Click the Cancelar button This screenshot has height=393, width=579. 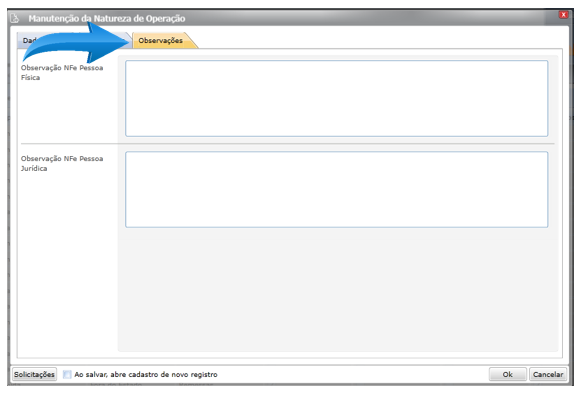[548, 375]
